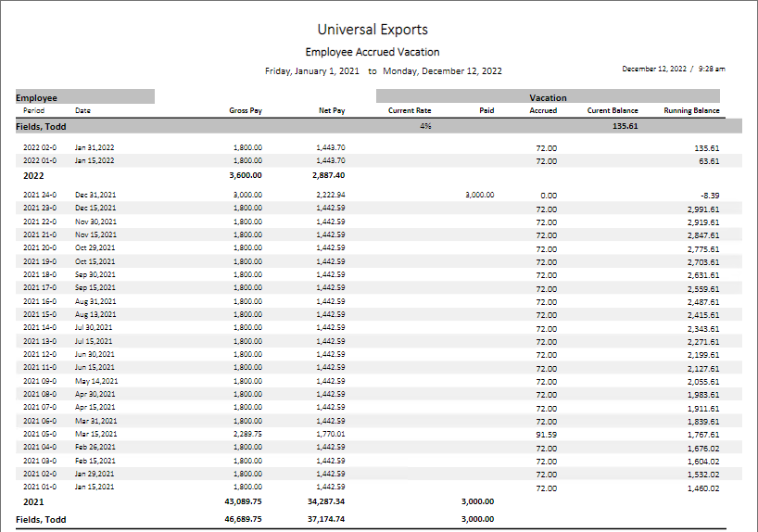Click the report start date Friday, January 1, 2021

311,70
